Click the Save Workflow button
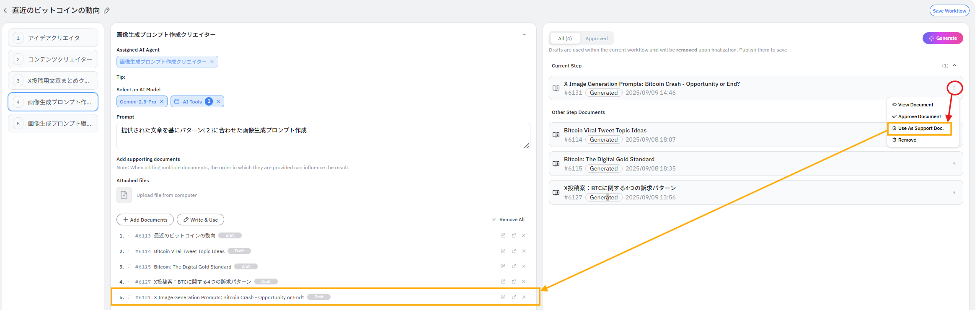The image size is (980, 310). point(949,11)
